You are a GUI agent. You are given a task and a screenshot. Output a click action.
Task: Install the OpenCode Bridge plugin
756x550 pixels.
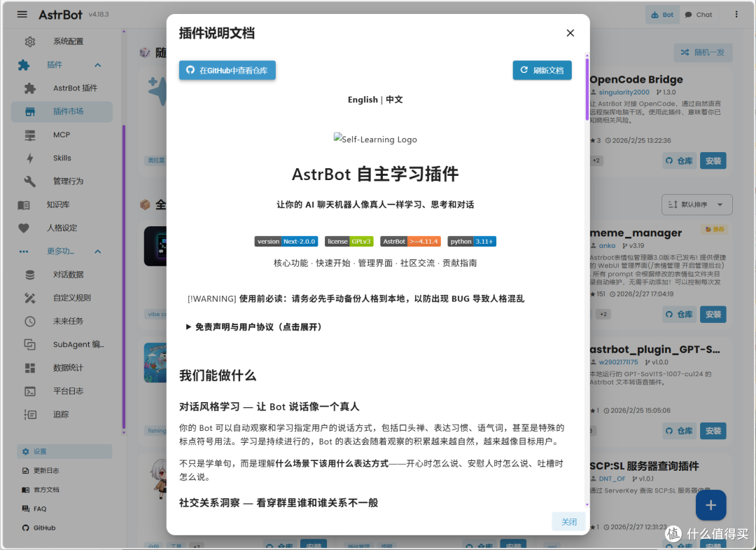tap(713, 160)
